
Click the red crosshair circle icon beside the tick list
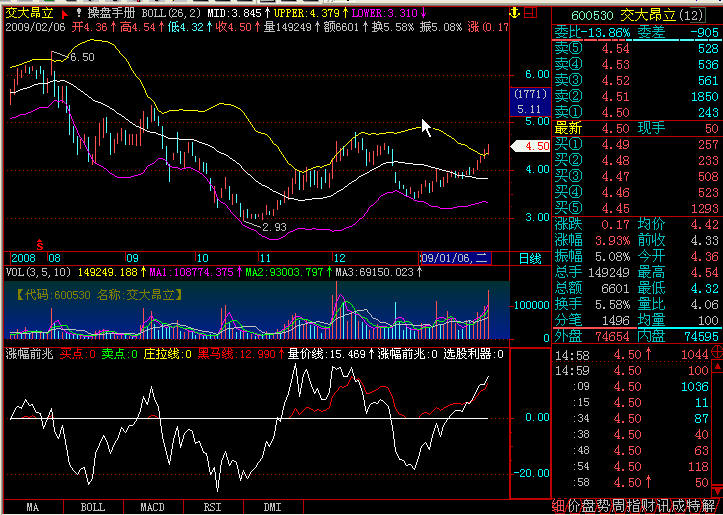717,353
